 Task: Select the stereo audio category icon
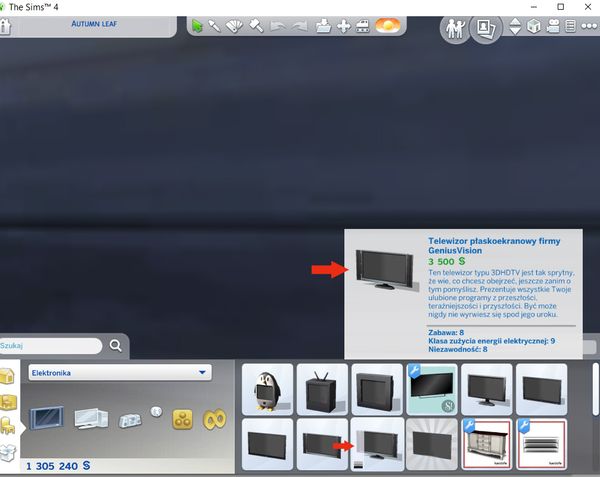pyautogui.click(x=130, y=420)
